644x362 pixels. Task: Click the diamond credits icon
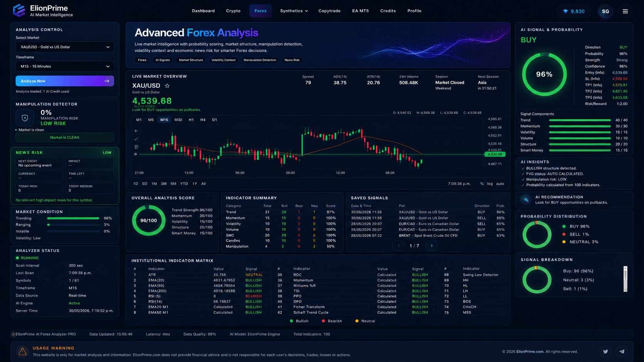click(x=565, y=11)
